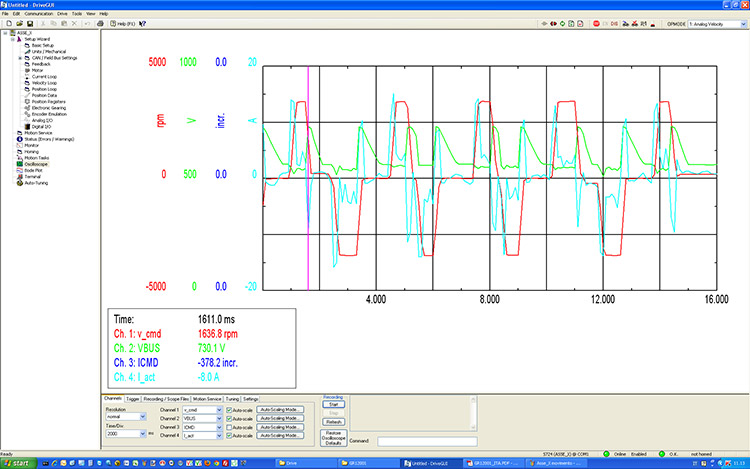The height and width of the screenshot is (469, 750).
Task: Enable Auto-scale checkbox for Channel 3
Action: click(229, 426)
